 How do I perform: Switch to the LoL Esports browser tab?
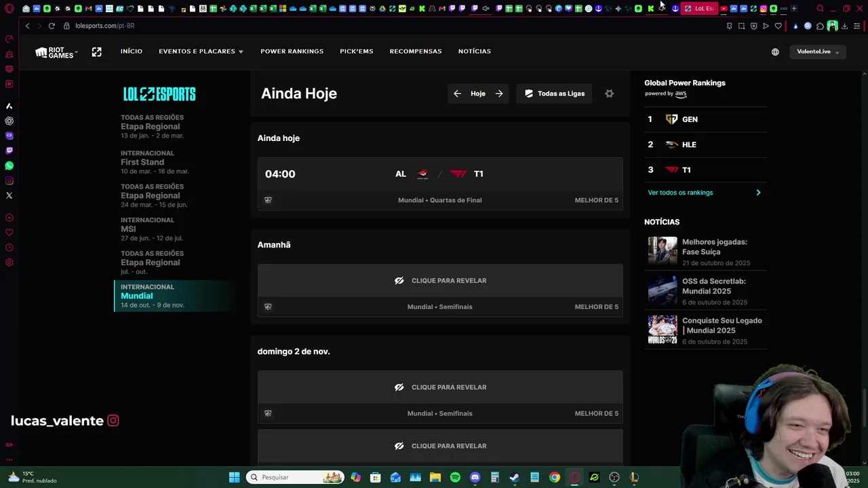tap(698, 9)
